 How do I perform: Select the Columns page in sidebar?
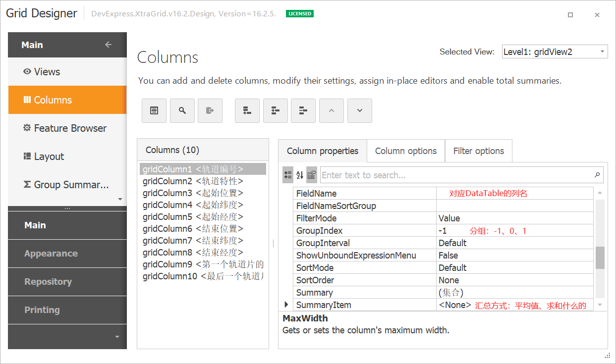pos(67,100)
